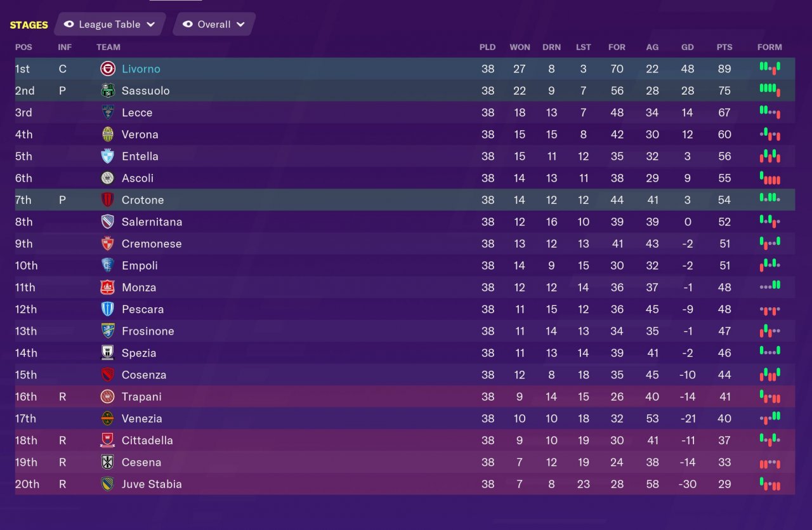The height and width of the screenshot is (530, 812).
Task: Open the Livorno team link
Action: [x=141, y=69]
